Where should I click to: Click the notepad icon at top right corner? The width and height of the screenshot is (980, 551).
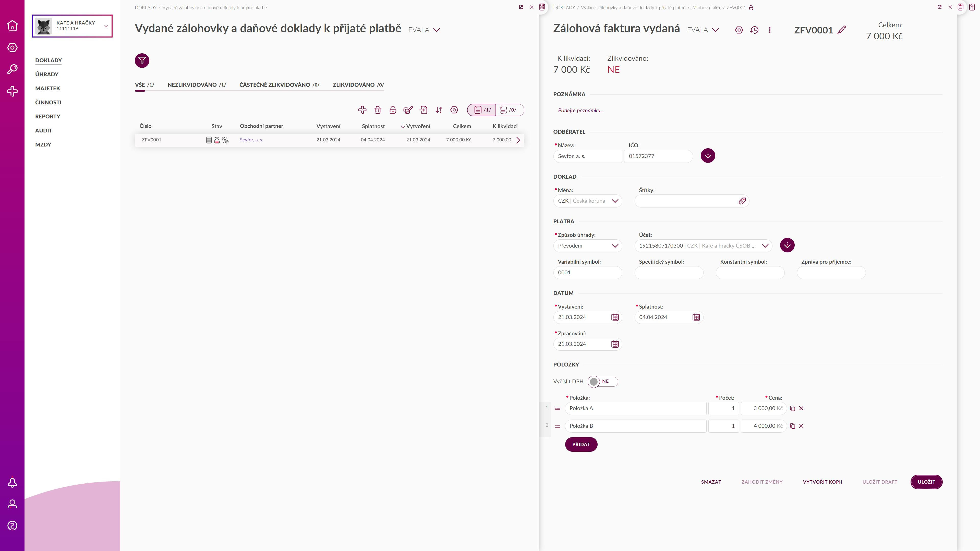(961, 7)
